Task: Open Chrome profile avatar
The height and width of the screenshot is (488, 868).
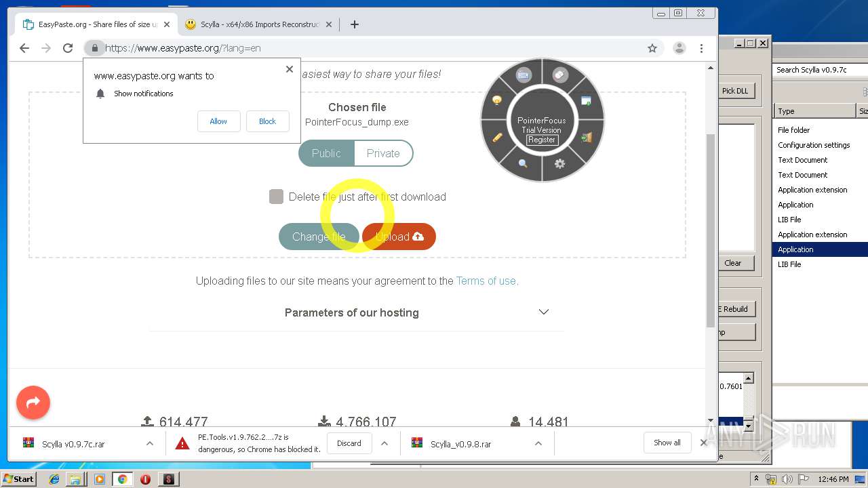Action: 679,48
